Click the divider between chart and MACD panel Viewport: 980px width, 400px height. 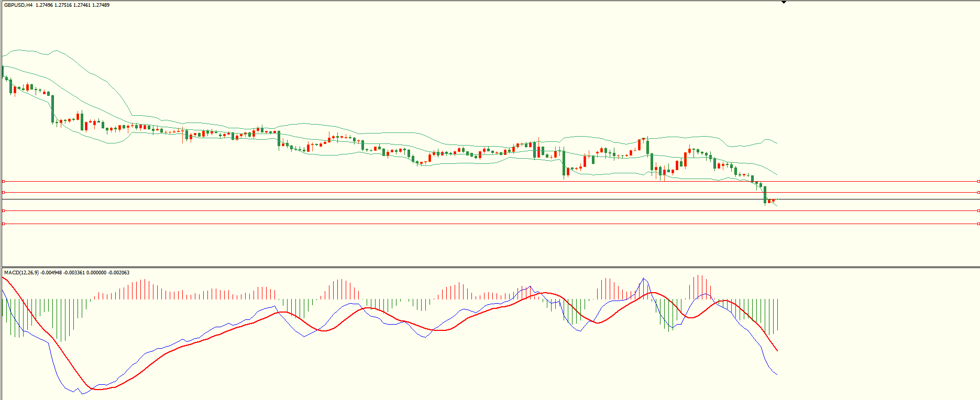click(x=471, y=267)
